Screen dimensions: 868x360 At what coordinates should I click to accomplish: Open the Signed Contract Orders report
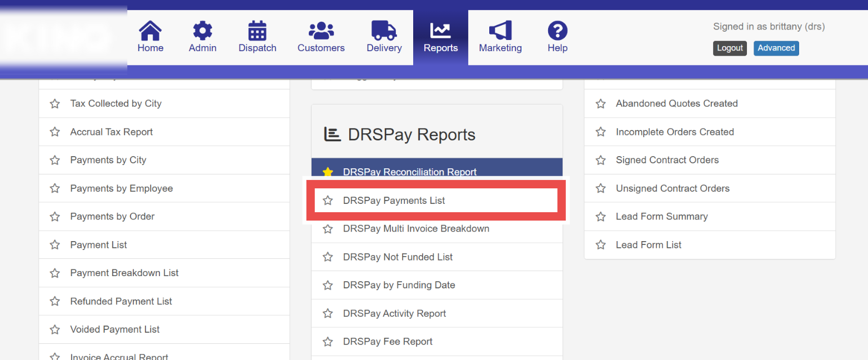(x=667, y=160)
